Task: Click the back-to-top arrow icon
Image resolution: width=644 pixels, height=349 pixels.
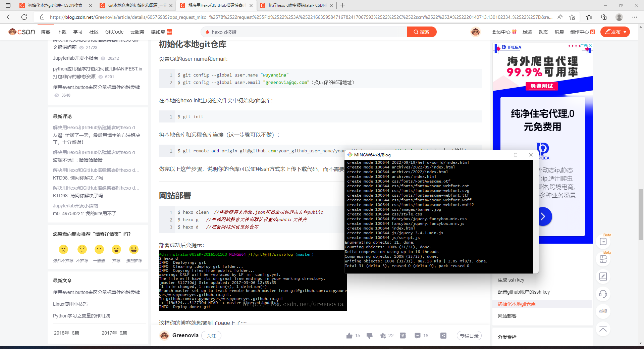Action: tap(603, 329)
